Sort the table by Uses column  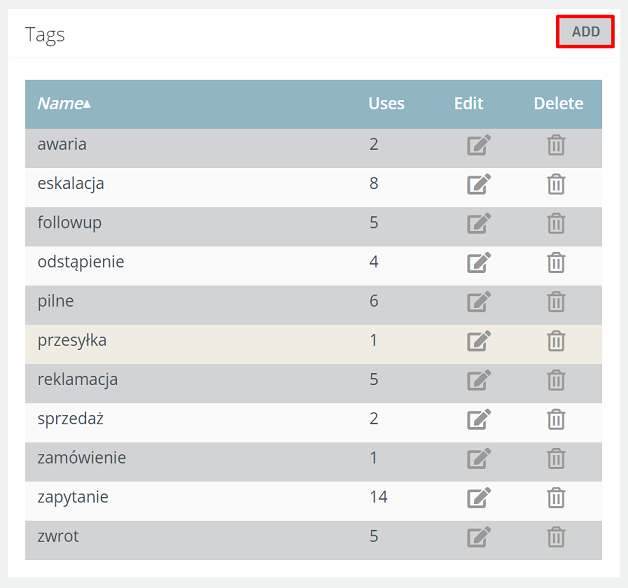click(x=386, y=103)
